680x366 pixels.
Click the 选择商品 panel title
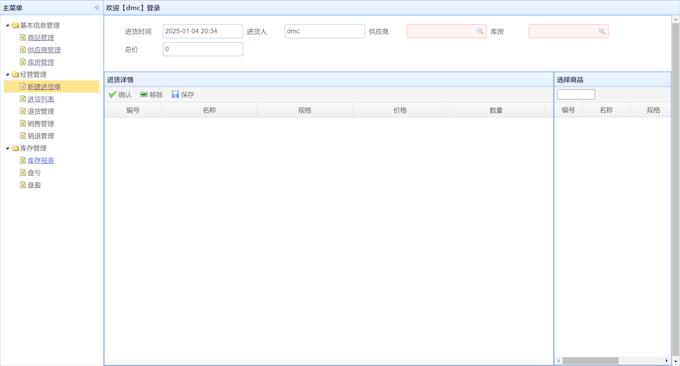click(570, 80)
